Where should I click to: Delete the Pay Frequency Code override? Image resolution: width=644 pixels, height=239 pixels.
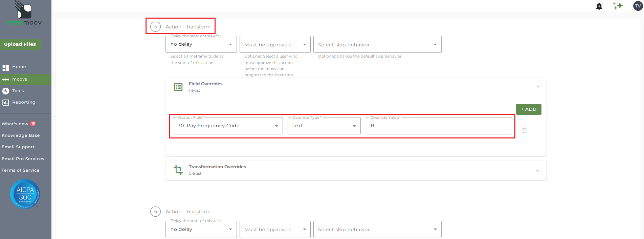524,130
